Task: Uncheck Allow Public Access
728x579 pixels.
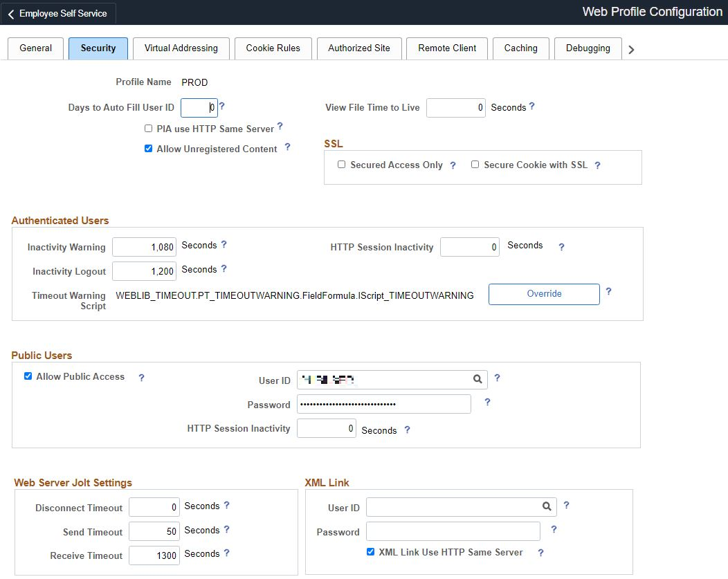Action: [x=28, y=376]
